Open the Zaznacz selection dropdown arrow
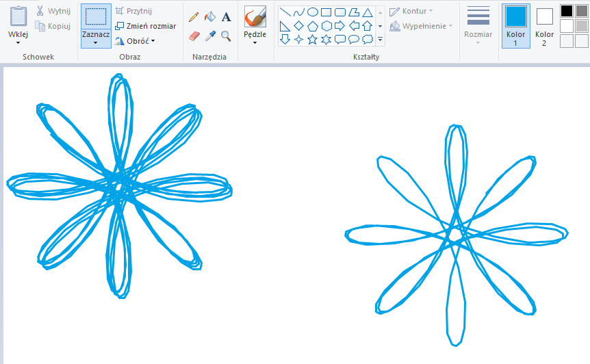This screenshot has width=590, height=364. pyautogui.click(x=96, y=43)
